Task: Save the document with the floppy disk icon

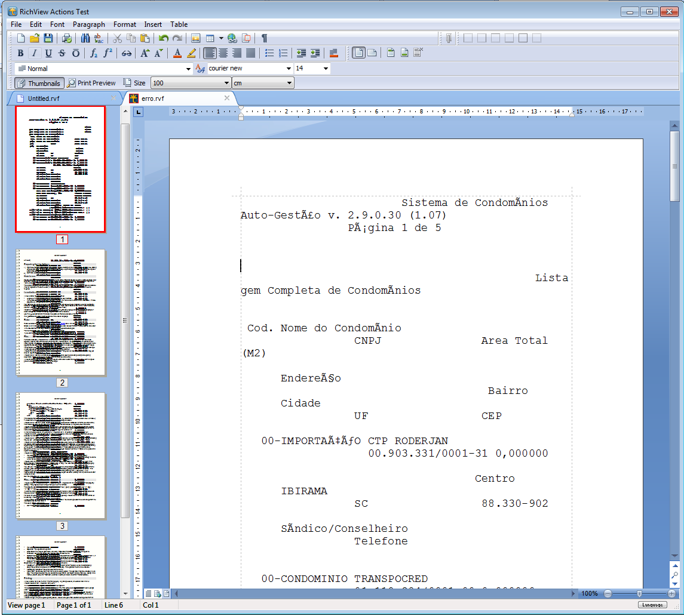Action: coord(48,38)
